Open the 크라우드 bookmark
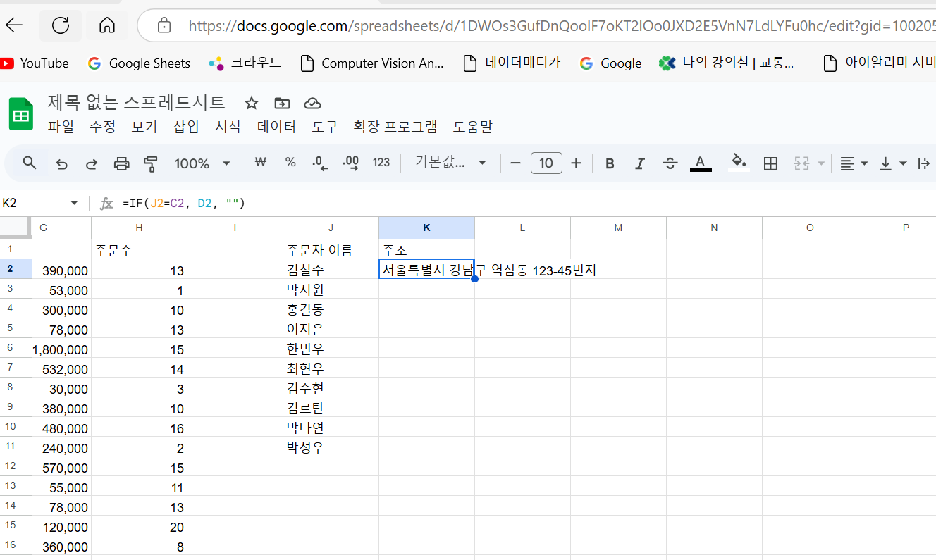The image size is (936, 560). coord(245,63)
